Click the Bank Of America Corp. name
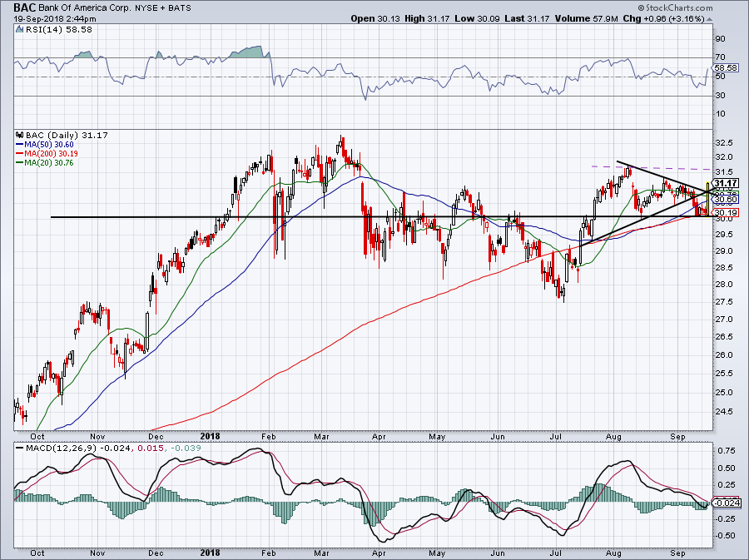Screen dimensions: 749x560 84,8
